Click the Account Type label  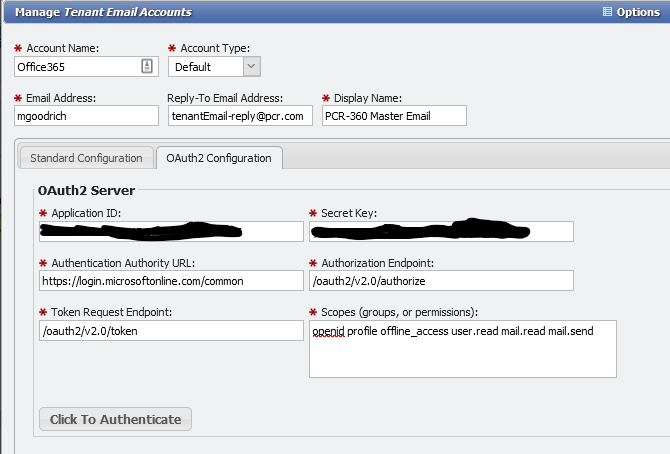214,48
